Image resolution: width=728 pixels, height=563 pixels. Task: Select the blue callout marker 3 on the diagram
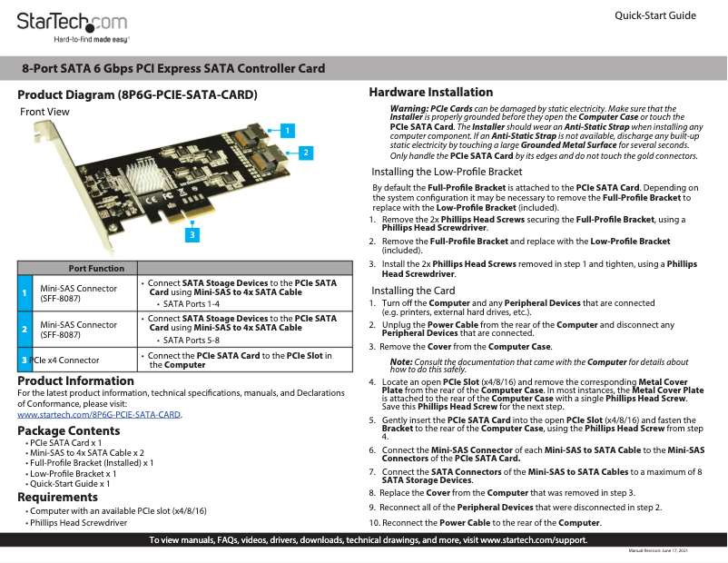(x=192, y=236)
